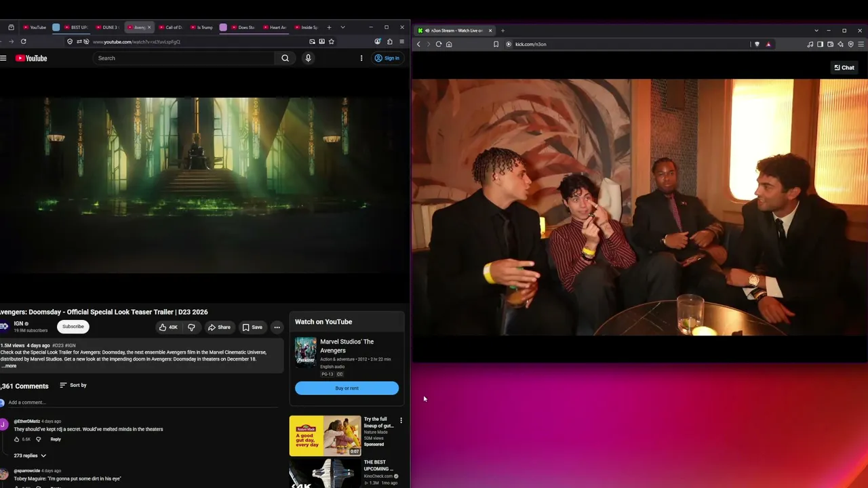Reply to the @EtherDMattz comment

click(56, 439)
